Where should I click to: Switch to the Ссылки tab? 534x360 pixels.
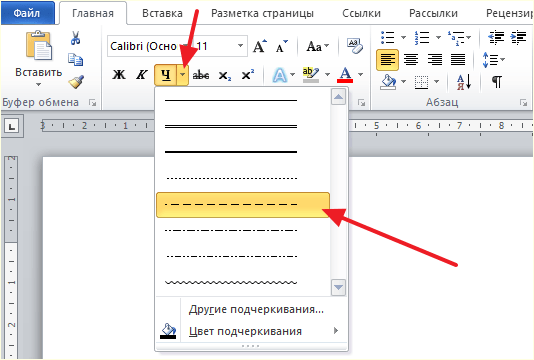pyautogui.click(x=361, y=13)
